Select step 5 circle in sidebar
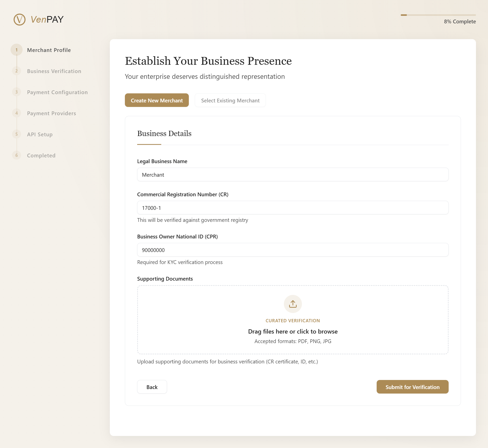 17,134
